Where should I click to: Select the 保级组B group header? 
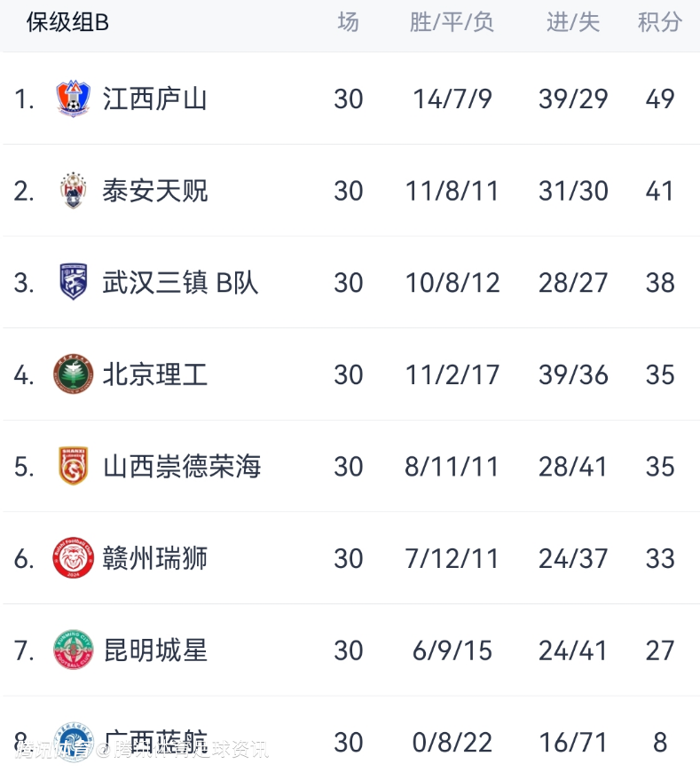click(67, 22)
